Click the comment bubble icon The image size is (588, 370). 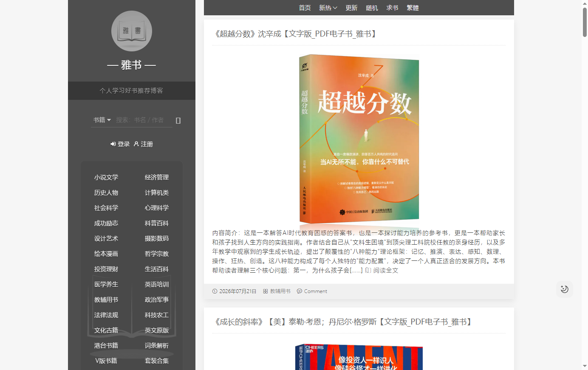click(x=300, y=291)
